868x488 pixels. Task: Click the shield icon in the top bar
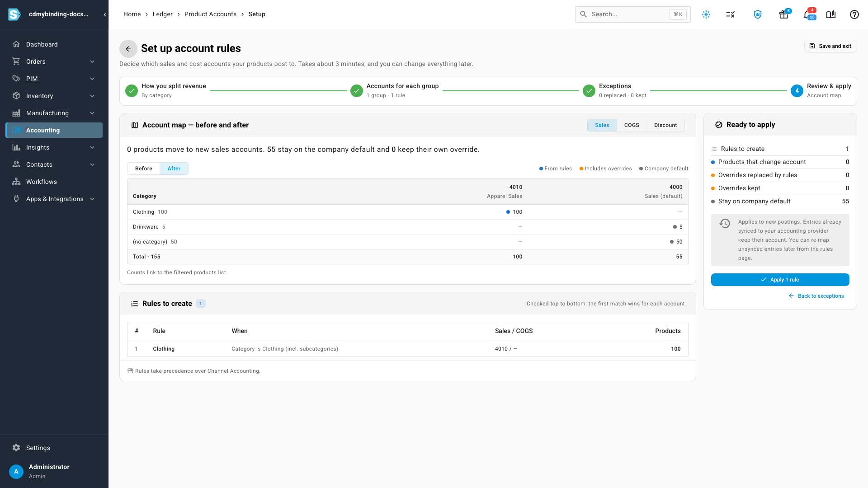[758, 14]
